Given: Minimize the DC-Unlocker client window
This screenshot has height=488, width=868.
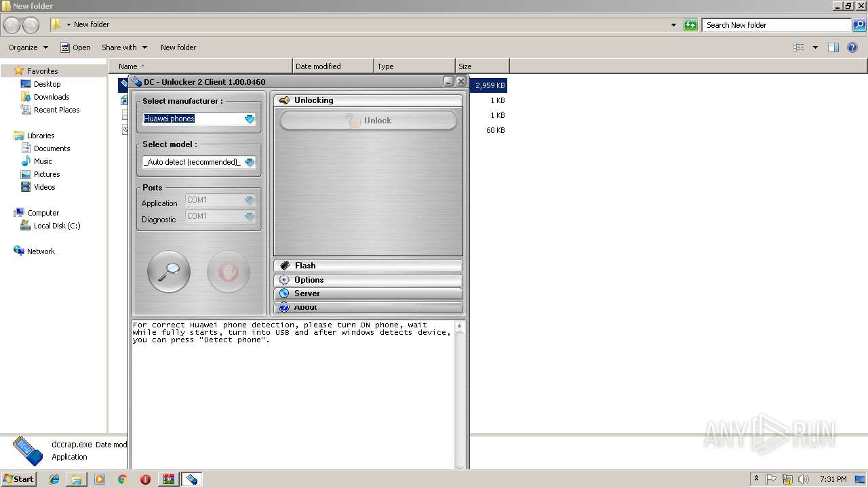Looking at the screenshot, I should (448, 81).
